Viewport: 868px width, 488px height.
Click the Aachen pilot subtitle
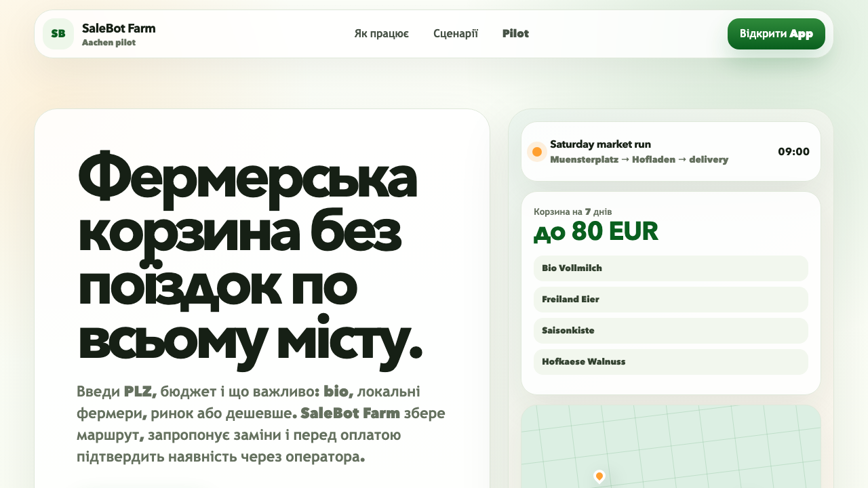click(108, 43)
